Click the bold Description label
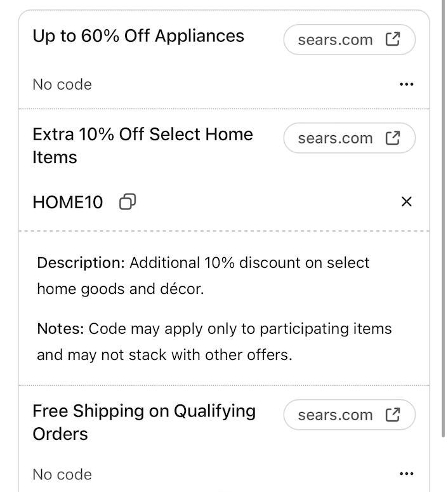The height and width of the screenshot is (492, 448). [x=81, y=263]
